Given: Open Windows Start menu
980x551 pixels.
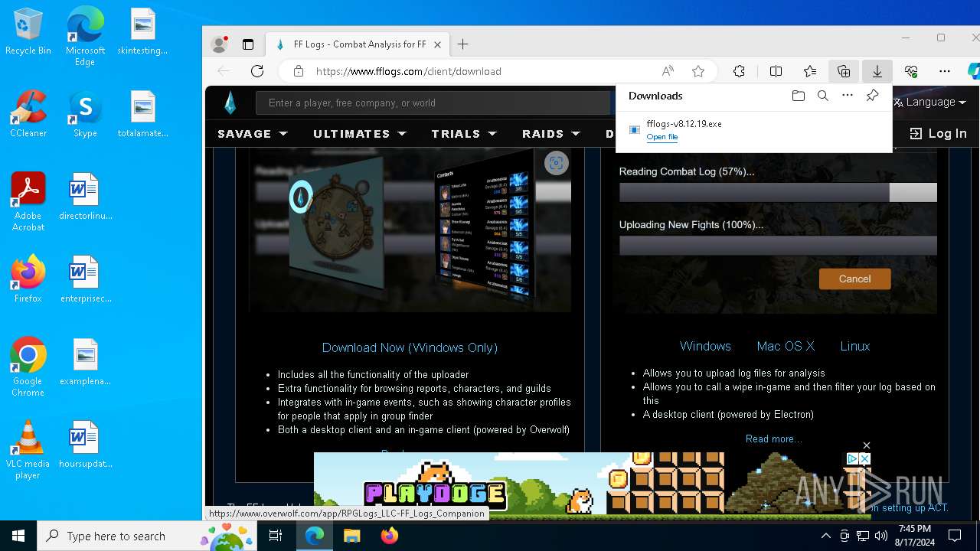Looking at the screenshot, I should tap(18, 536).
